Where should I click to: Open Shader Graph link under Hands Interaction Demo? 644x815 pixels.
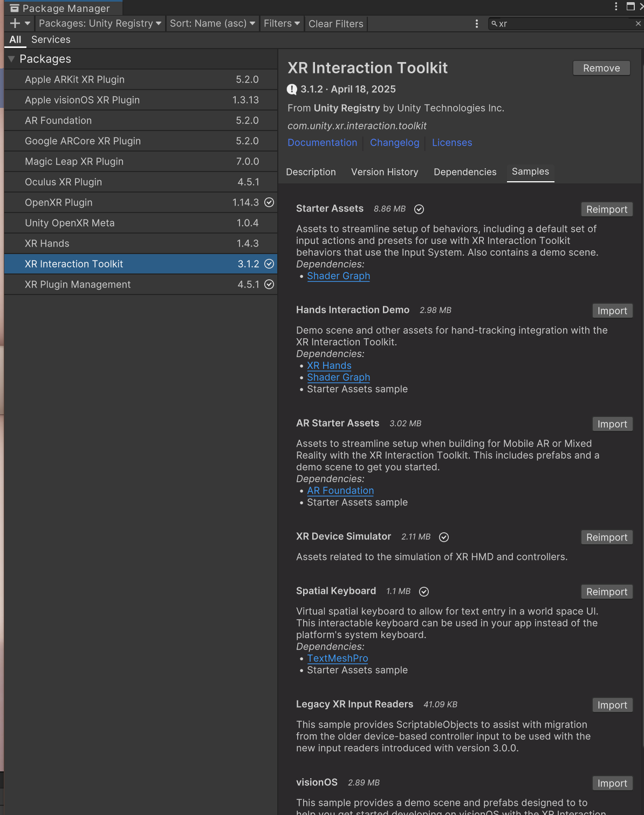[338, 377]
